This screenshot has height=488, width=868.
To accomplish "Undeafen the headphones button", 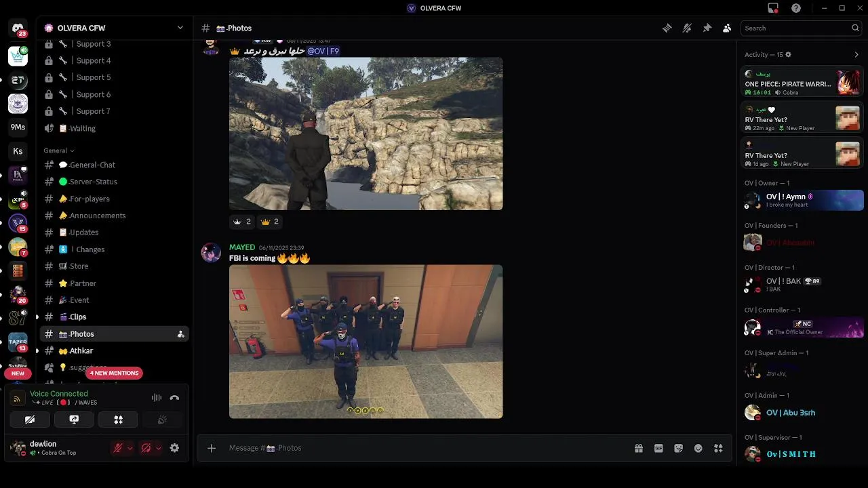I will tap(146, 448).
